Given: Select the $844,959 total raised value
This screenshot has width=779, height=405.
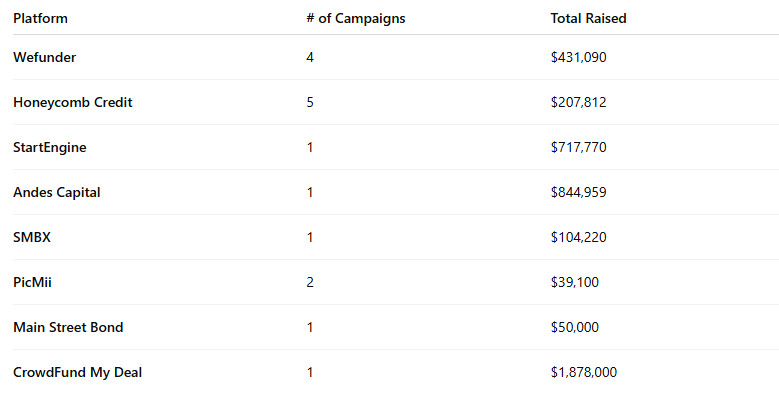Looking at the screenshot, I should [578, 192].
